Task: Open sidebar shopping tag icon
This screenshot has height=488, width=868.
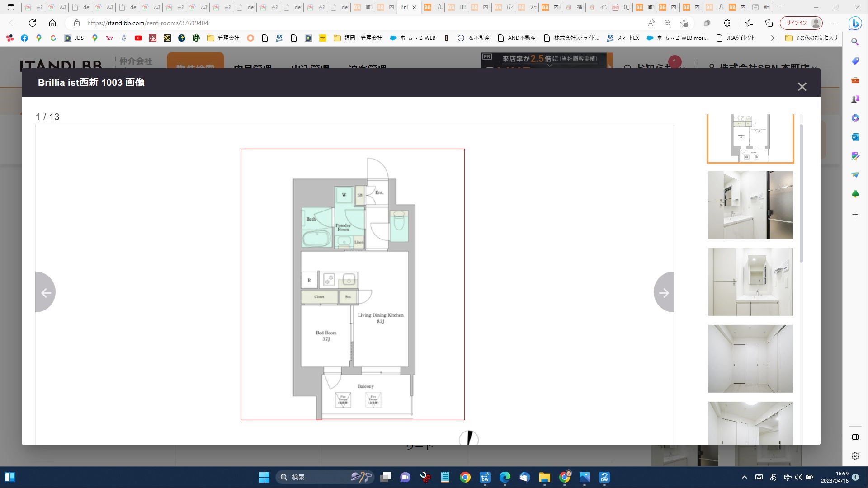Action: pyautogui.click(x=855, y=61)
